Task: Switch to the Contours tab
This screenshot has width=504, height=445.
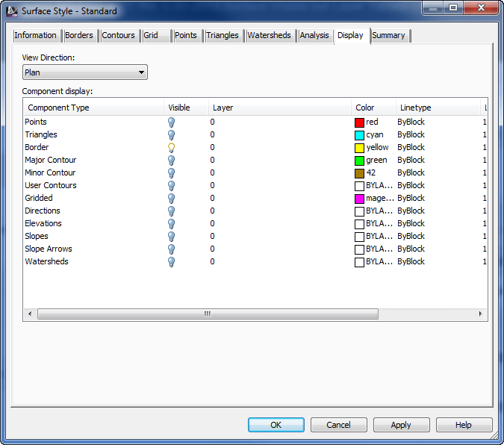Action: pyautogui.click(x=118, y=35)
